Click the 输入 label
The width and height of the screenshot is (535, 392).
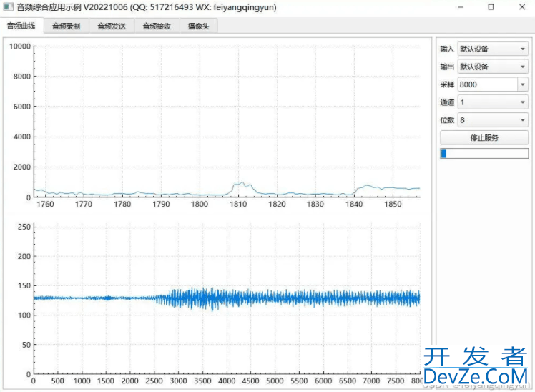[447, 49]
